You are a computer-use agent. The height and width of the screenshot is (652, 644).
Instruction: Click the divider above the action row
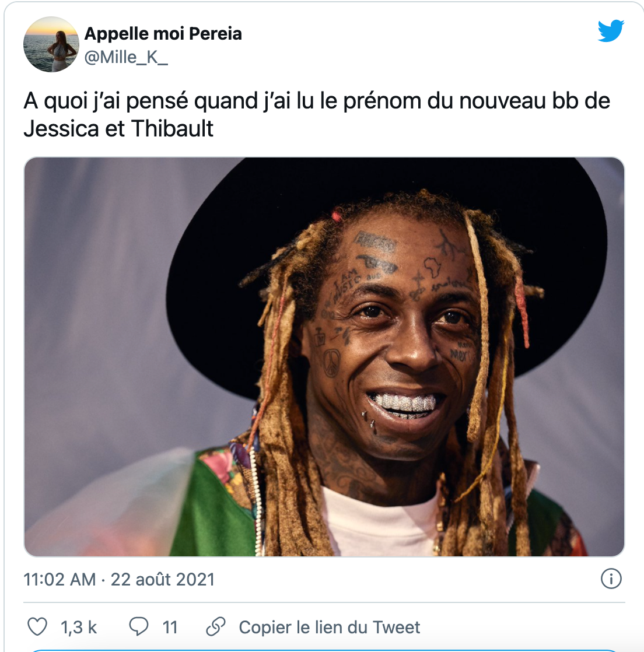tap(324, 602)
